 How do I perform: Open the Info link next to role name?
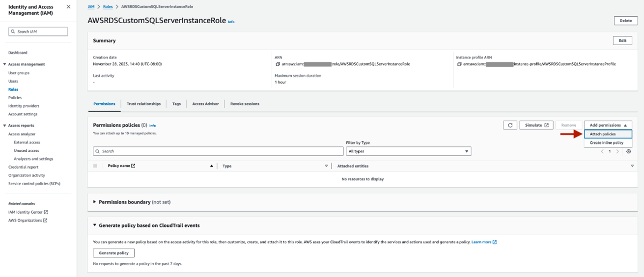pyautogui.click(x=231, y=22)
